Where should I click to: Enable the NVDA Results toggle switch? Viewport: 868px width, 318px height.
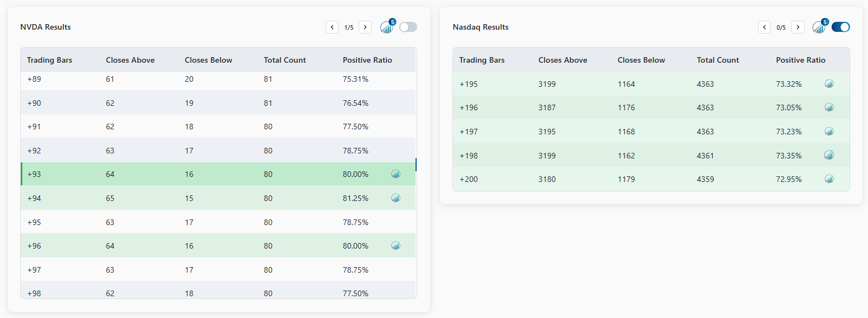tap(408, 27)
